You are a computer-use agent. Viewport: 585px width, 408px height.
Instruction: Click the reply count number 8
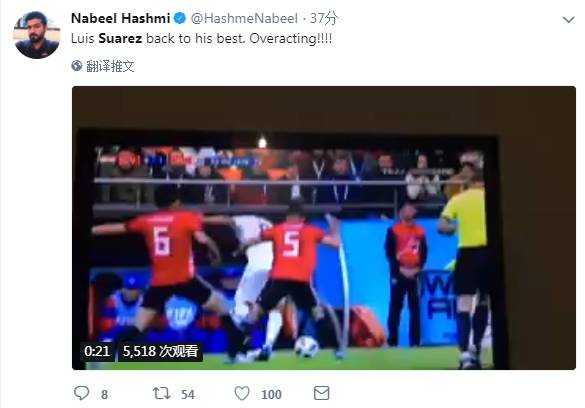[104, 395]
